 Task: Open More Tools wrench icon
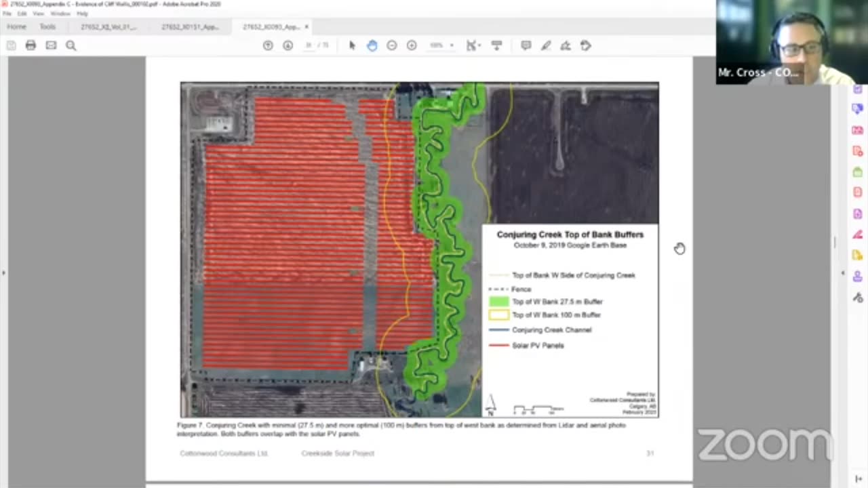click(x=858, y=298)
